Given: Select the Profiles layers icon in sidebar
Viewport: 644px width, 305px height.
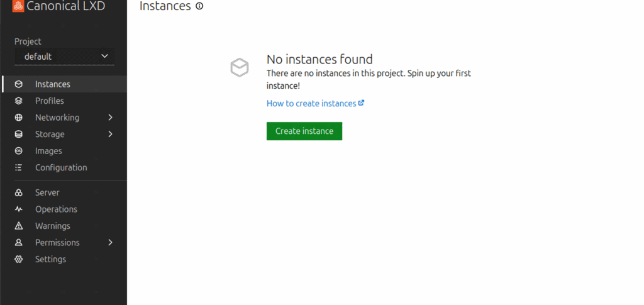Looking at the screenshot, I should [x=19, y=101].
